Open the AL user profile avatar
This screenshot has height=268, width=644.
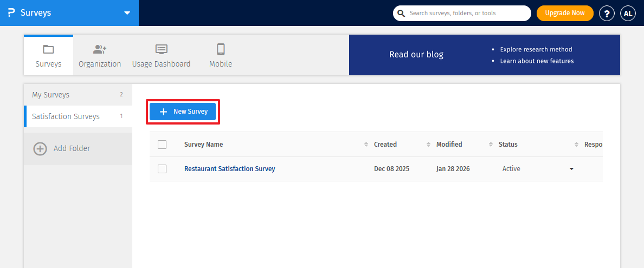point(628,13)
